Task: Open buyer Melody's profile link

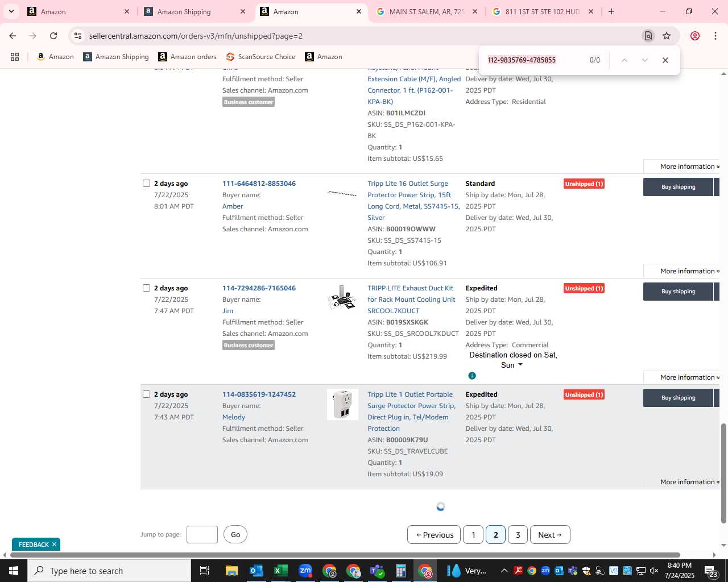Action: (234, 417)
